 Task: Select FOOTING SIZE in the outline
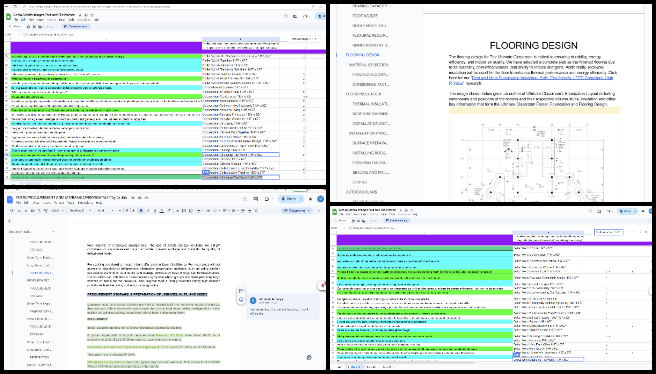click(365, 15)
